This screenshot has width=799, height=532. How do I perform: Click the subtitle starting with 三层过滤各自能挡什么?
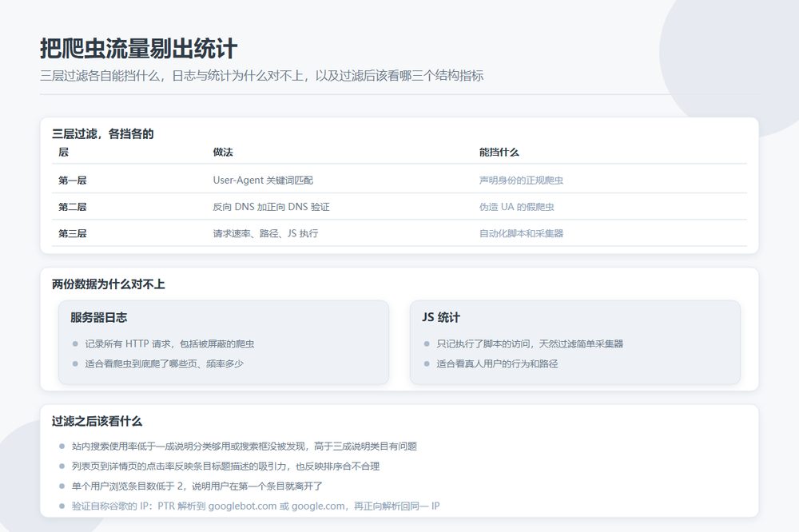click(262, 76)
